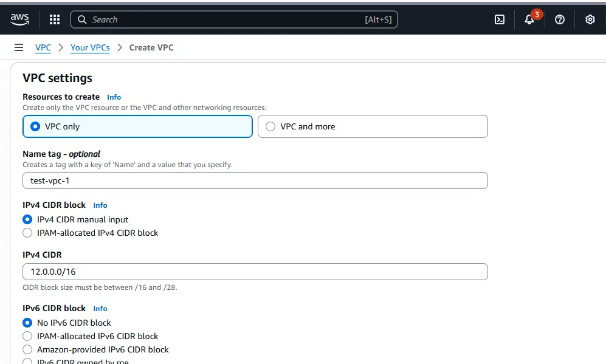The image size is (606, 364).
Task: Open the services grid menu icon
Action: coord(55,19)
